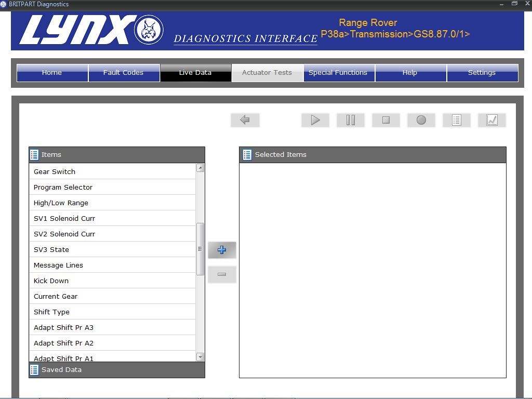Click the items list scroll down arrow
Viewport: 532px width, 399px height.
201,356
